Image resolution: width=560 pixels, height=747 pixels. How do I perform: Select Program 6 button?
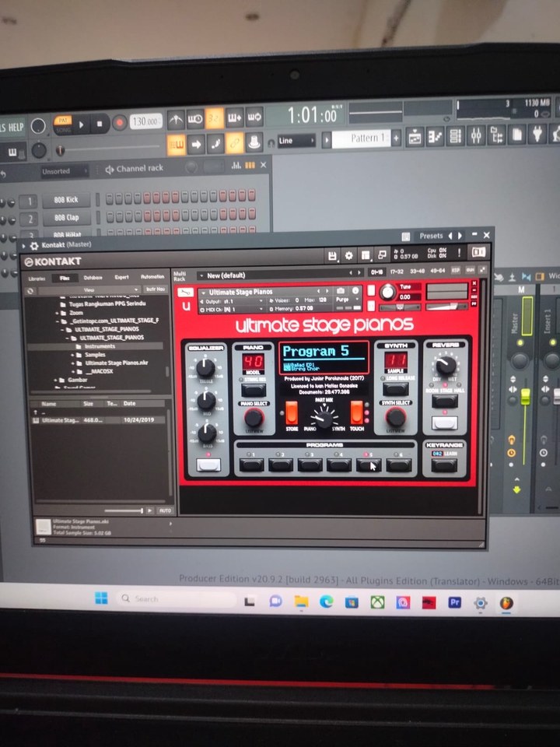398,465
